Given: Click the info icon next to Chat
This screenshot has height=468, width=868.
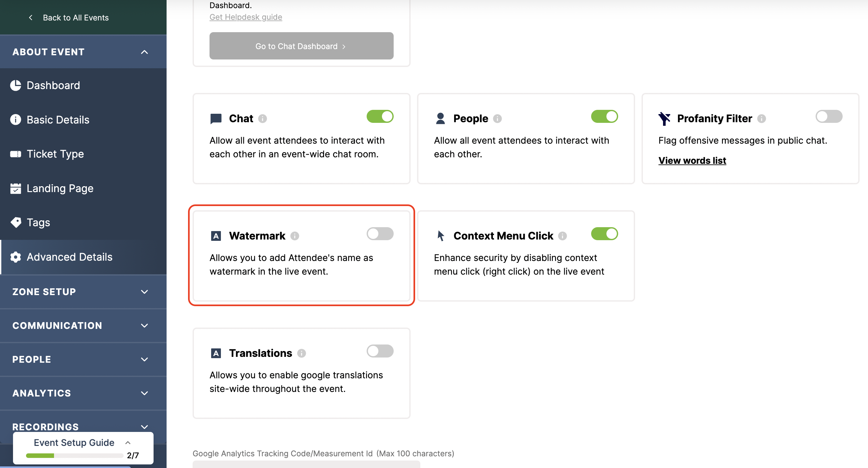Looking at the screenshot, I should pos(263,119).
